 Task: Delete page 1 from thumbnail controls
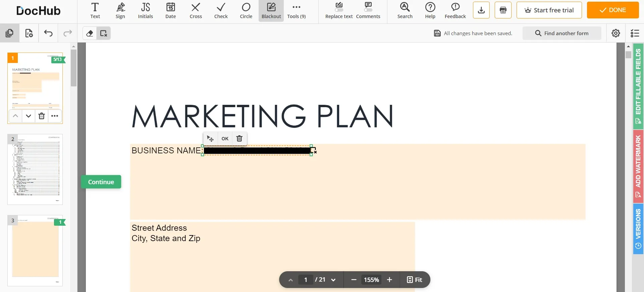[x=42, y=116]
